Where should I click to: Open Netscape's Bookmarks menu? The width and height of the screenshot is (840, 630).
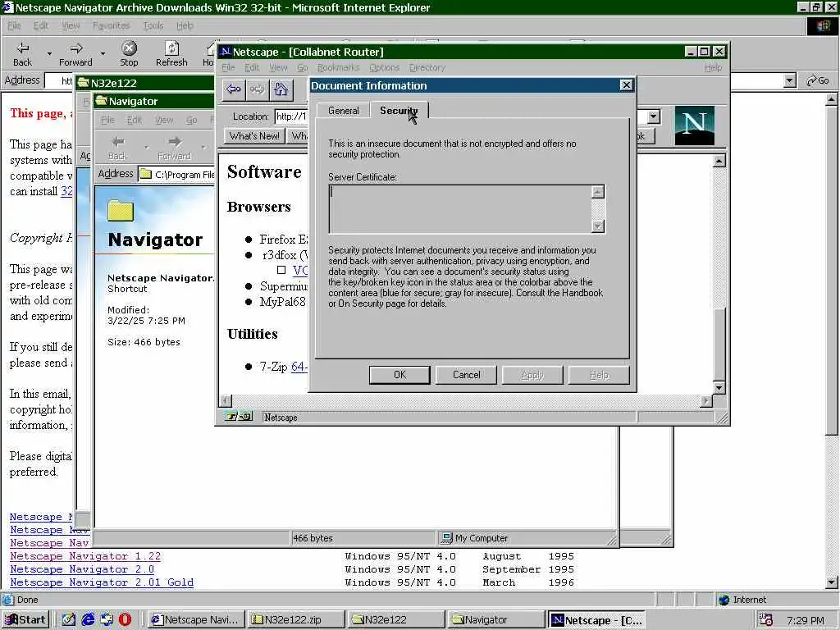point(338,67)
